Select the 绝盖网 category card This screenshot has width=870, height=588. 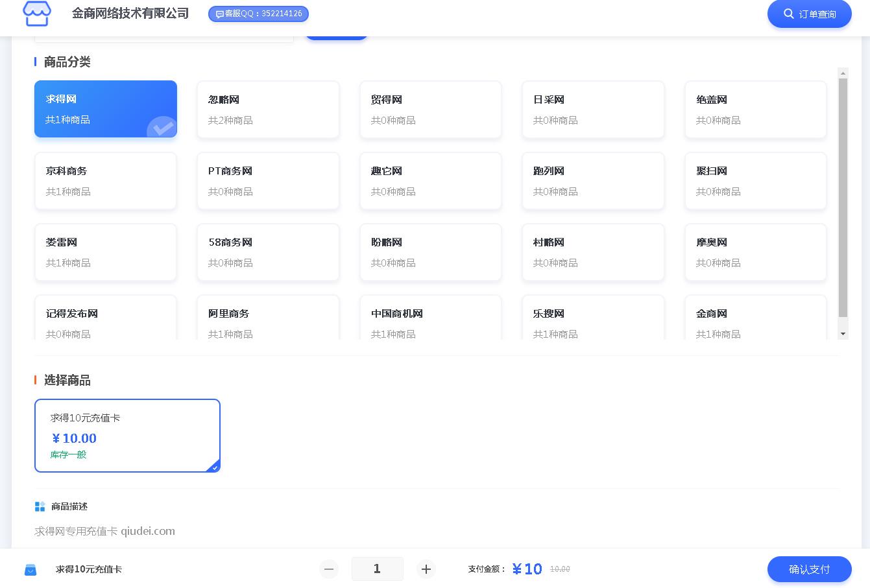click(x=756, y=110)
